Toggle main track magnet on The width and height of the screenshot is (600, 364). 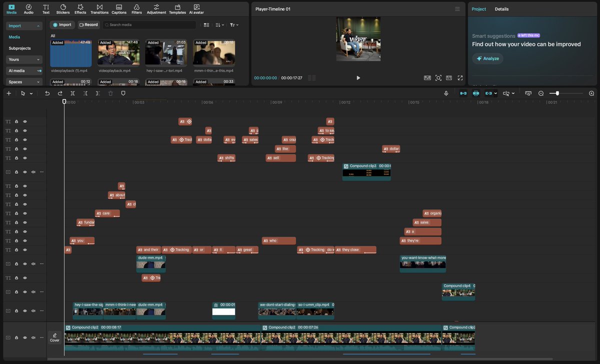[463, 93]
